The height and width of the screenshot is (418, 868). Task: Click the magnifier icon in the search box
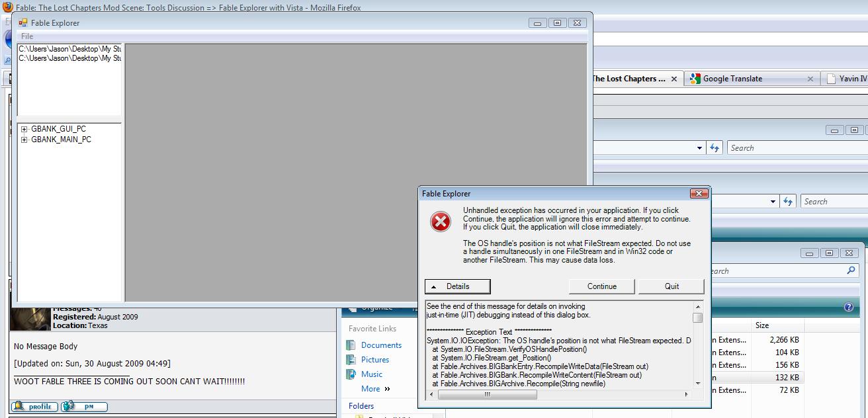click(851, 271)
